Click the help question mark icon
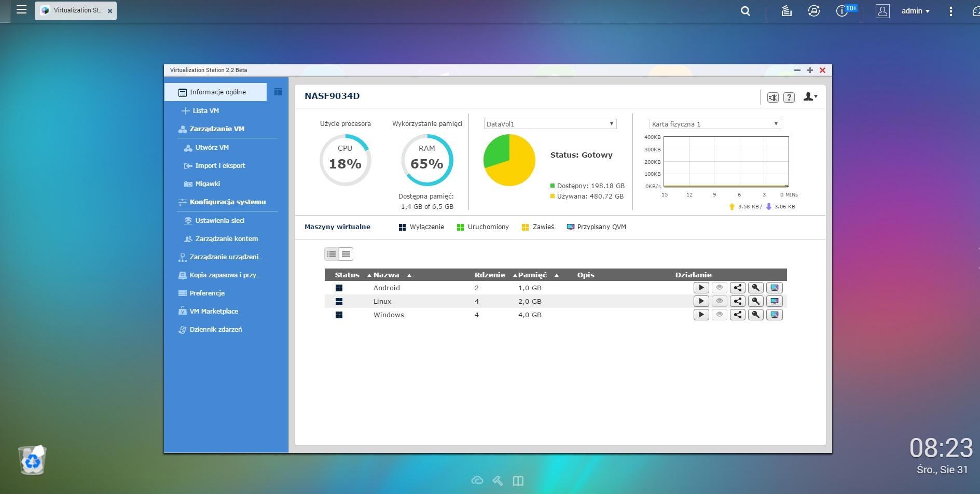This screenshot has height=494, width=980. tap(789, 97)
